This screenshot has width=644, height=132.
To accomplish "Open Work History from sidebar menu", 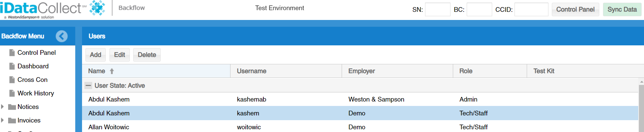I will point(36,93).
